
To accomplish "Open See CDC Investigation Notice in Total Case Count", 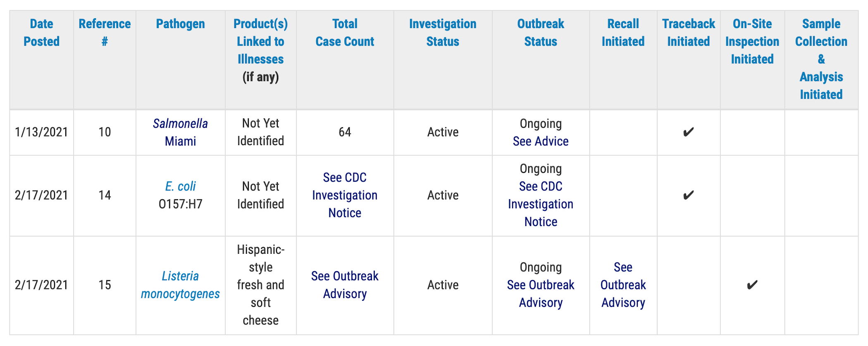I will point(345,195).
